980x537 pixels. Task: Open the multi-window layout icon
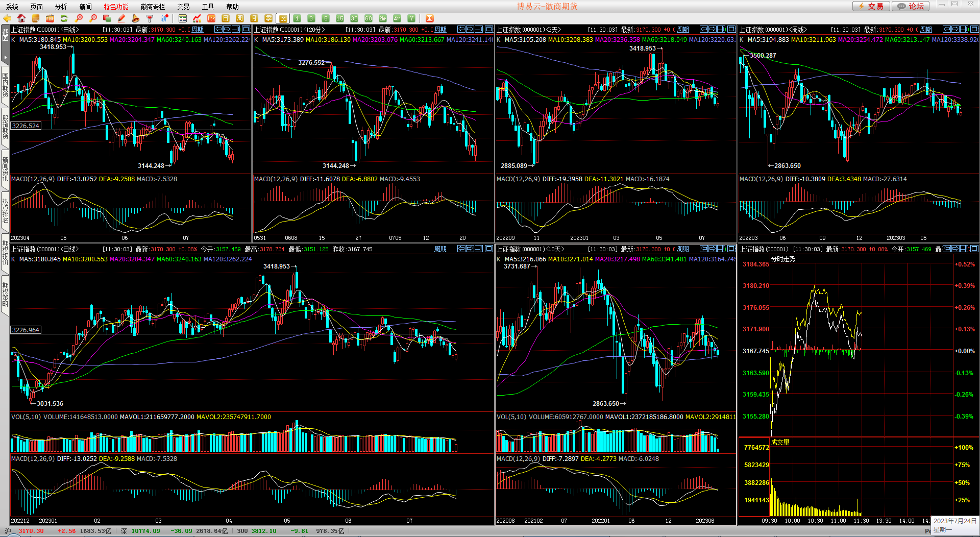click(x=430, y=18)
